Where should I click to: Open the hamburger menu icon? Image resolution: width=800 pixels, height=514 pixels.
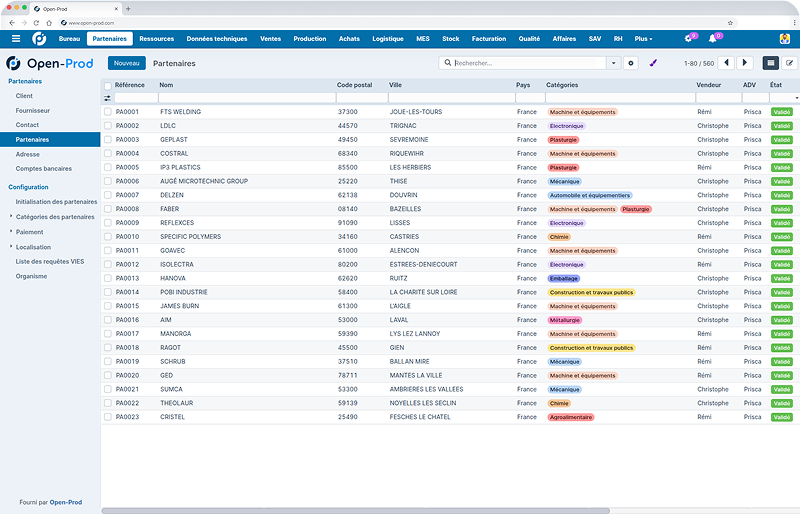pos(16,39)
